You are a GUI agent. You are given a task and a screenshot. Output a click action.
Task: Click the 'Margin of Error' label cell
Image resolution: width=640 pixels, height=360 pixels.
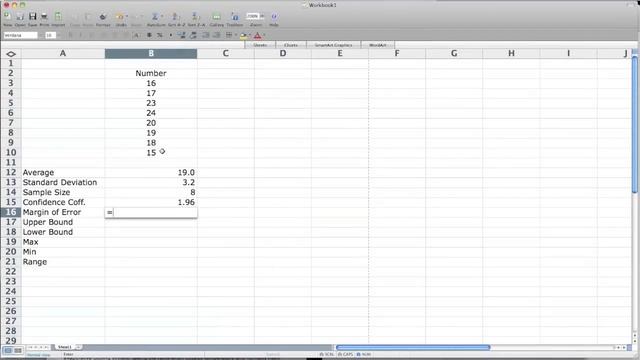click(63, 212)
